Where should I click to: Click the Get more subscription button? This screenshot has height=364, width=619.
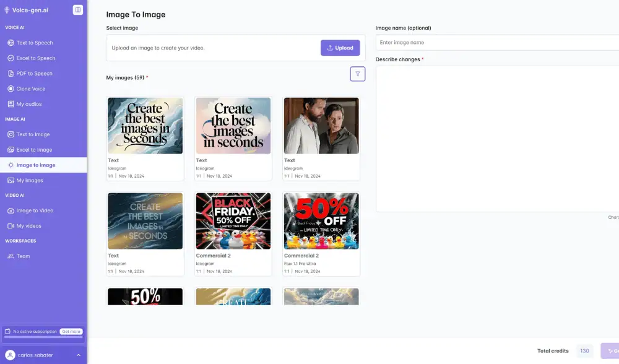(71, 331)
